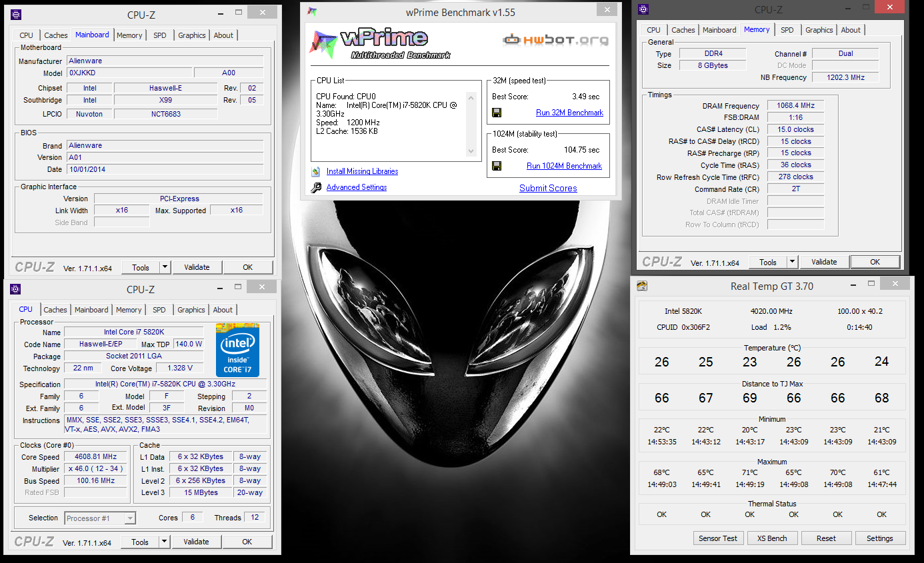
Task: Click CPU-Z app icon in Memory window titlebar
Action: 643,9
